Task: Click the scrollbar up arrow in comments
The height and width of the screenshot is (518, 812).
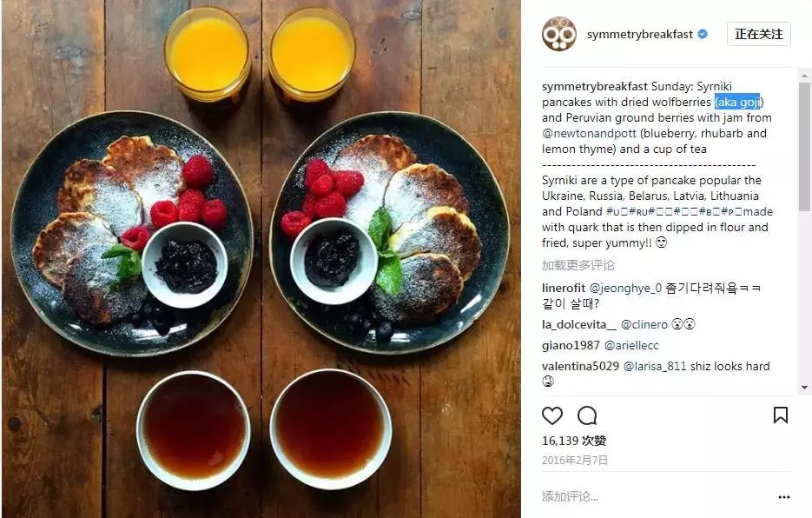Action: pos(804,76)
